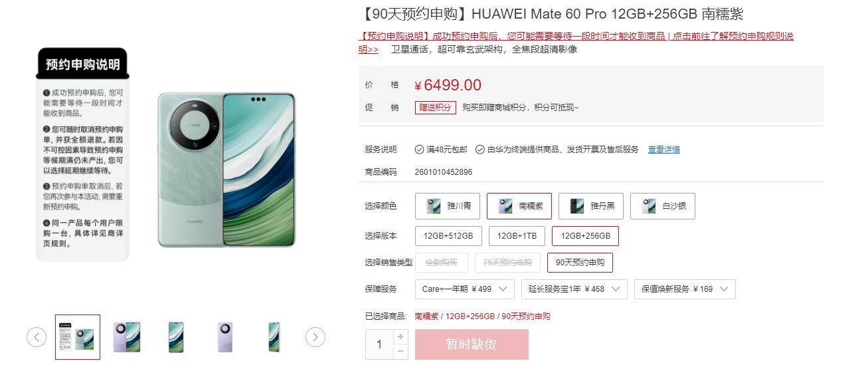
Task: Decrease quantity with the minus icon
Action: coord(400,352)
